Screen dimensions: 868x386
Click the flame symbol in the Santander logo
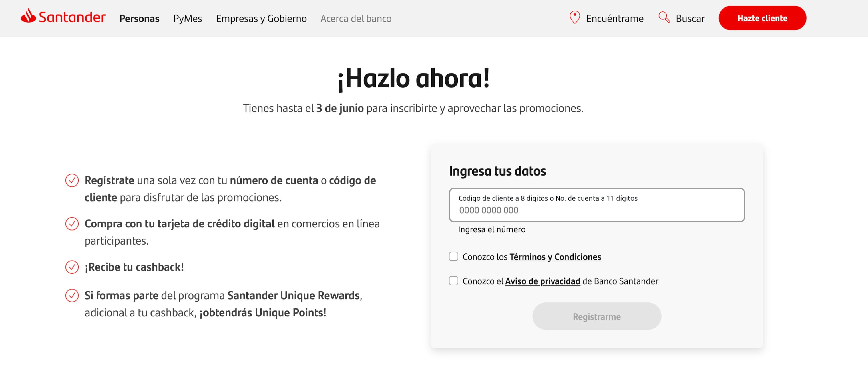pos(28,16)
